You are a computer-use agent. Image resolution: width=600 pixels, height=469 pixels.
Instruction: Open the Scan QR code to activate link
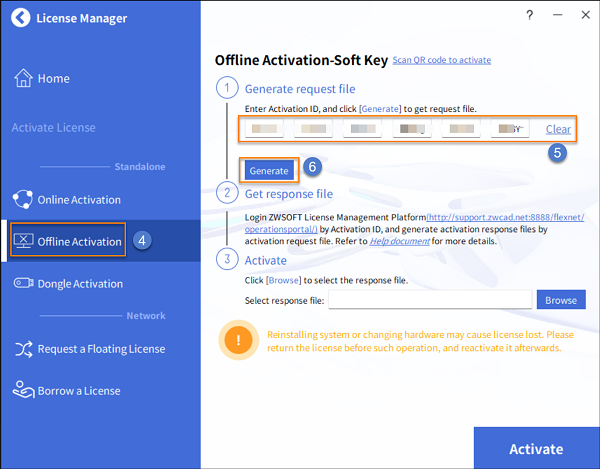coord(442,60)
